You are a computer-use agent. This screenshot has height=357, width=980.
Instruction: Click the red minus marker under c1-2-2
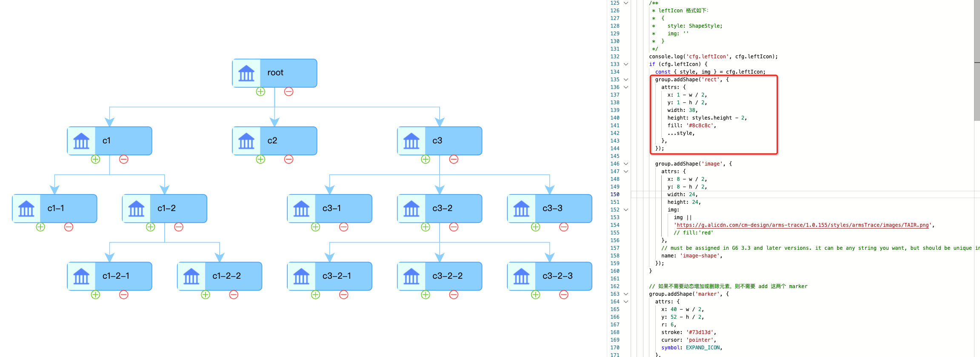(x=234, y=294)
